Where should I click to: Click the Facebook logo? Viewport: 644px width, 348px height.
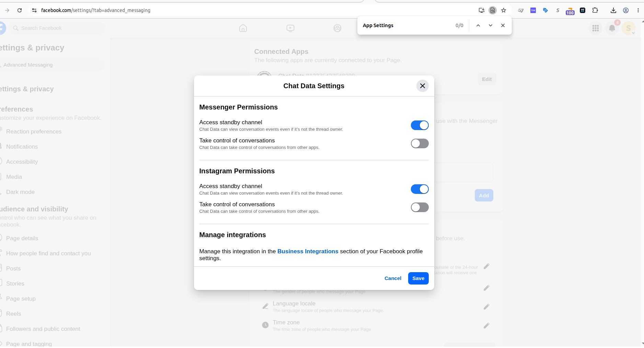[x=2, y=28]
